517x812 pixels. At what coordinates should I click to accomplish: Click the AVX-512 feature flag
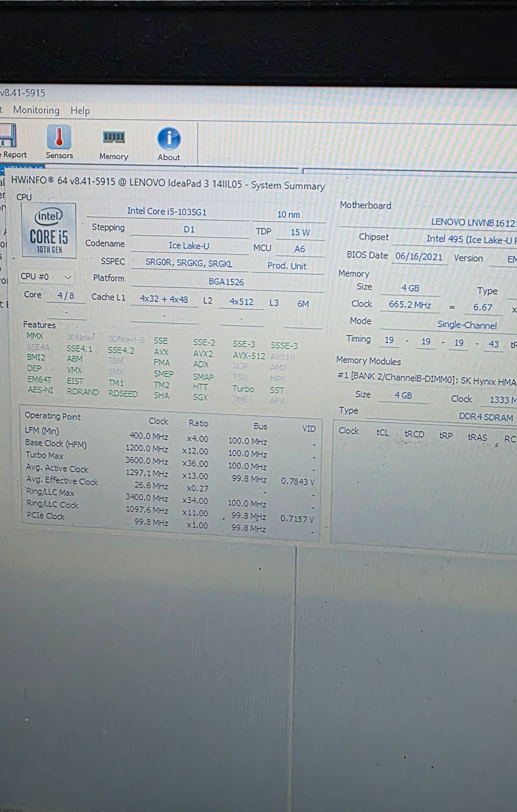pyautogui.click(x=249, y=356)
